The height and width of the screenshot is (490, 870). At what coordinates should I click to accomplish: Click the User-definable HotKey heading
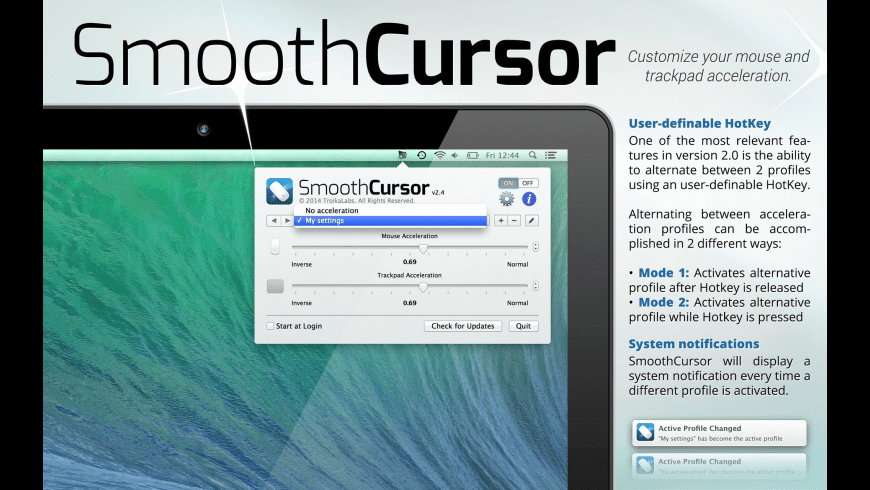tap(700, 123)
